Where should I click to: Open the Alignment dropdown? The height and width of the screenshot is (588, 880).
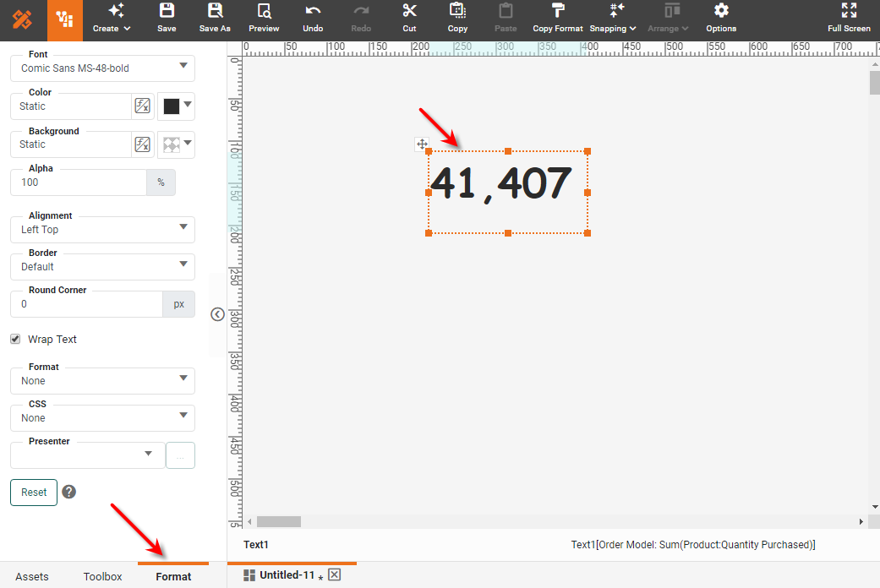101,229
